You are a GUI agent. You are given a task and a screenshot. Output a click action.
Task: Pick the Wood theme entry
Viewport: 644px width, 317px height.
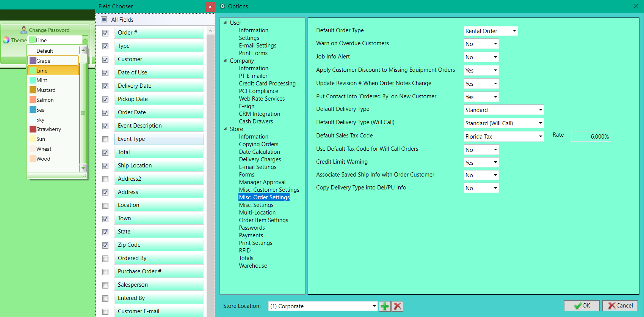(x=53, y=159)
